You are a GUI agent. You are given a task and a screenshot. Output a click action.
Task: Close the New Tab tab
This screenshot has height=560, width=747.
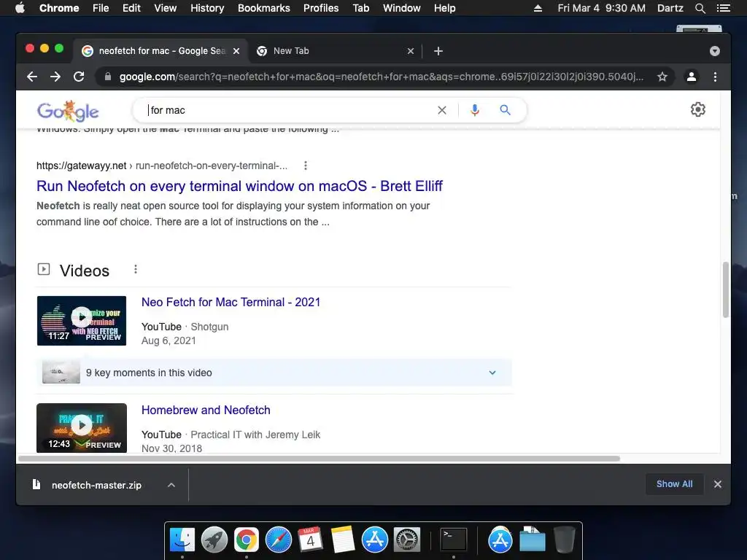point(411,51)
